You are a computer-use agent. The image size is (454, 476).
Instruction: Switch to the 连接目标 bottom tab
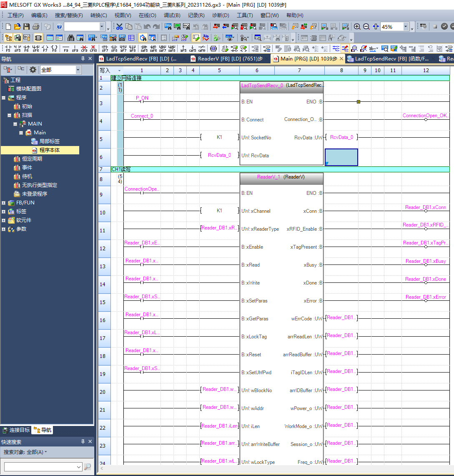(x=16, y=430)
